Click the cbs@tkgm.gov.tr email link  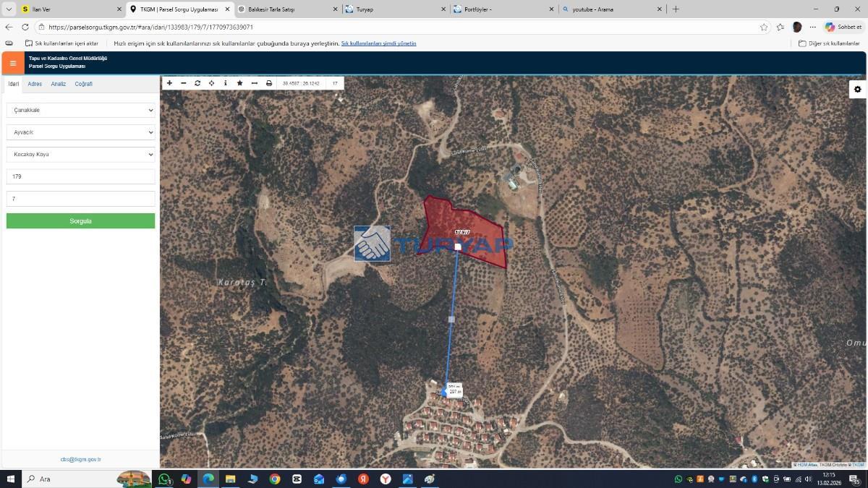pyautogui.click(x=80, y=459)
